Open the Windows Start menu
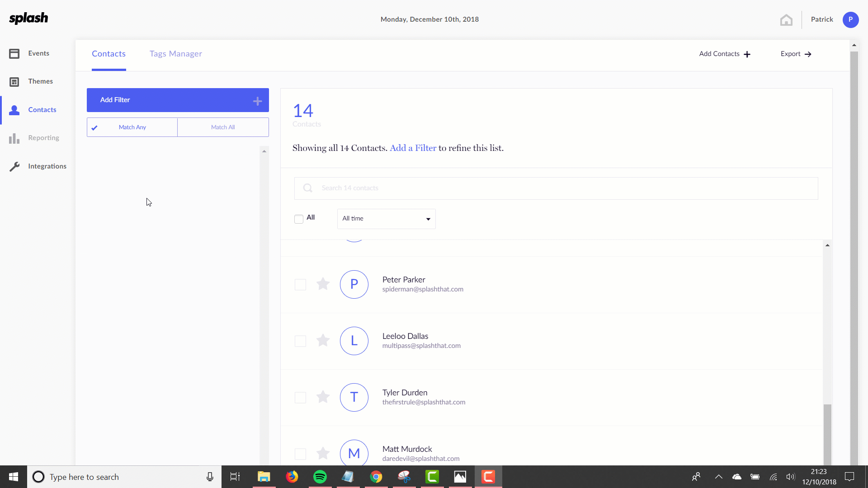 (x=14, y=477)
